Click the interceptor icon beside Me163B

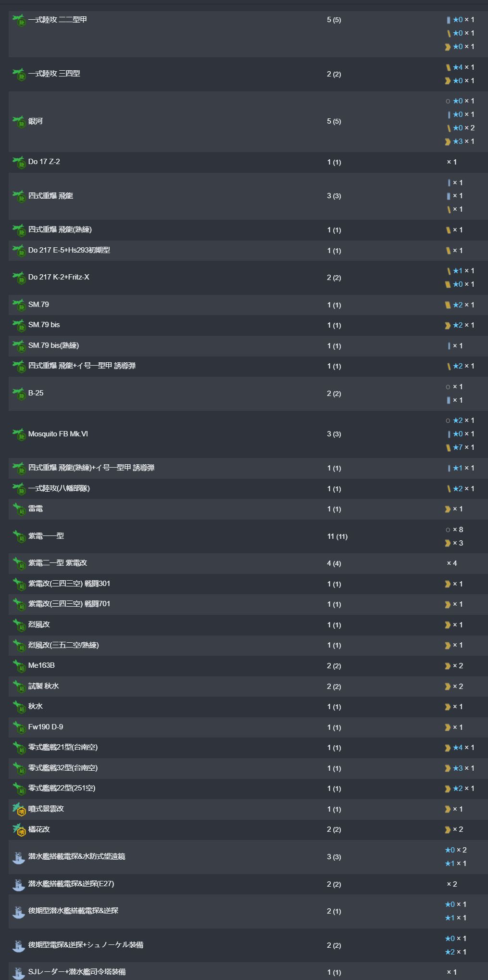point(19,666)
